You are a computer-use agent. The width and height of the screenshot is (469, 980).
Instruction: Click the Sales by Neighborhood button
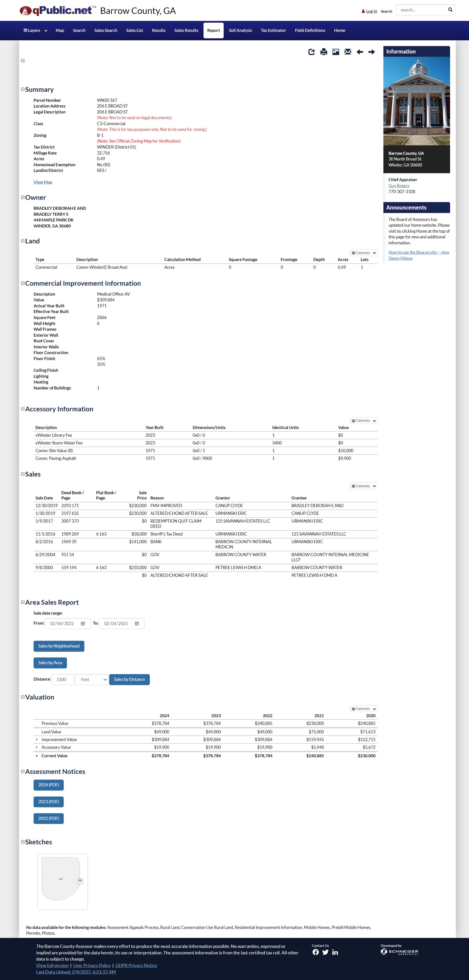click(59, 646)
